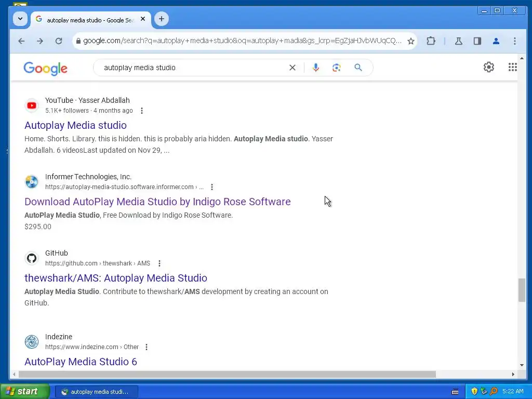The width and height of the screenshot is (532, 399).
Task: Select the autoplay media studio tab
Action: tap(89, 20)
